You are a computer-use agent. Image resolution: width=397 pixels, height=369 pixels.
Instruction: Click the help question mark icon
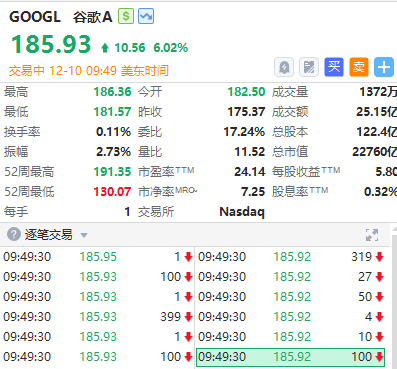(14, 234)
